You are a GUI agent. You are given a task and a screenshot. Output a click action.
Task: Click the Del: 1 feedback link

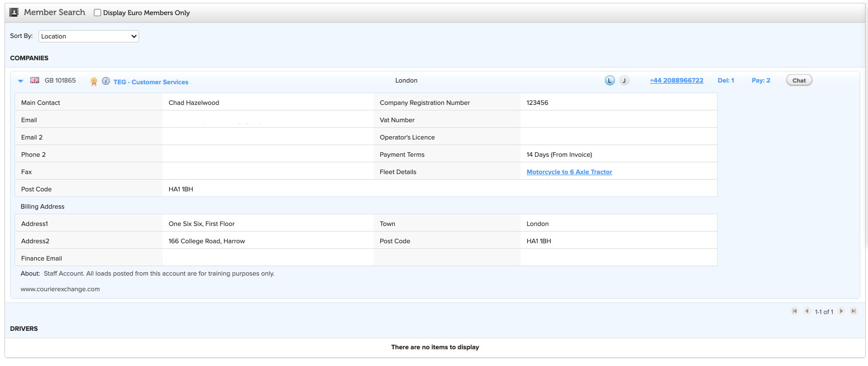pos(726,80)
